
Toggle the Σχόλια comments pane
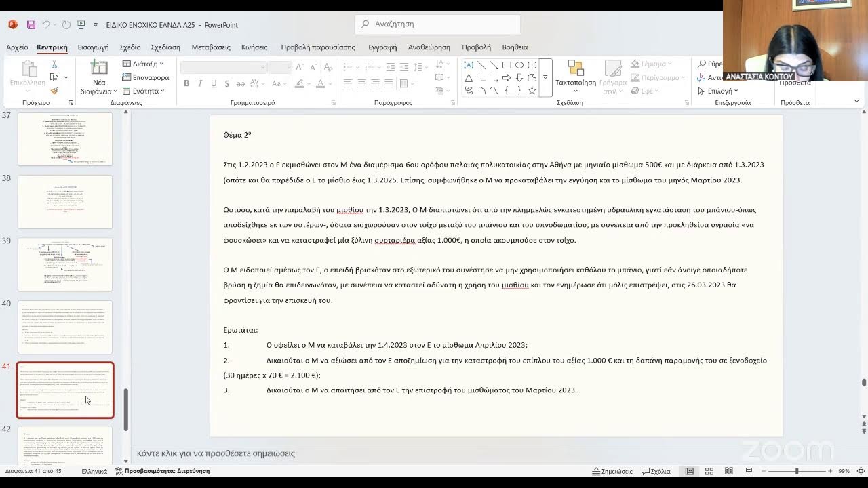656,471
